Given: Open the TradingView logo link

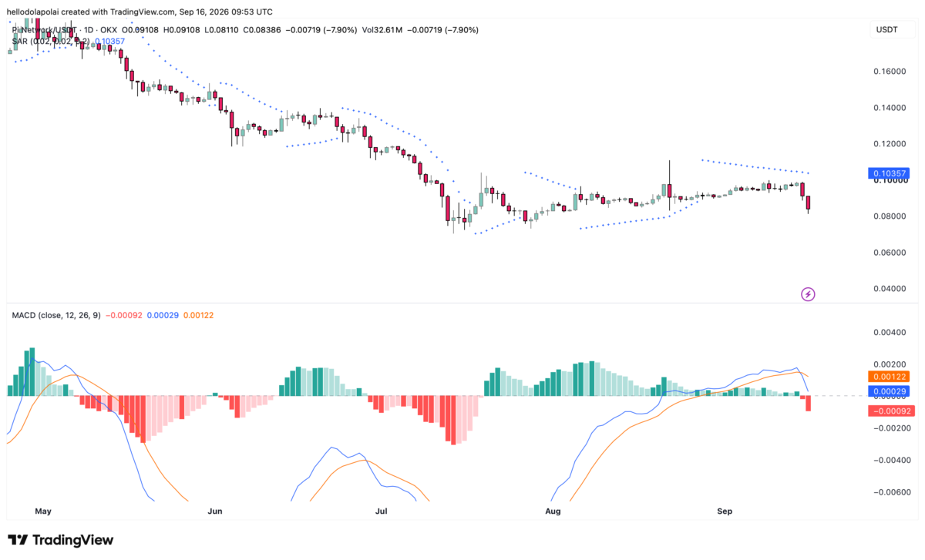Looking at the screenshot, I should (60, 540).
